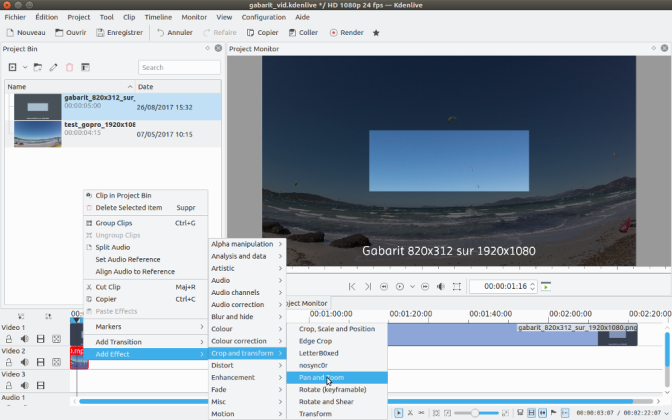Expand the Add Transition submenu
The width and height of the screenshot is (672, 420).
[145, 342]
